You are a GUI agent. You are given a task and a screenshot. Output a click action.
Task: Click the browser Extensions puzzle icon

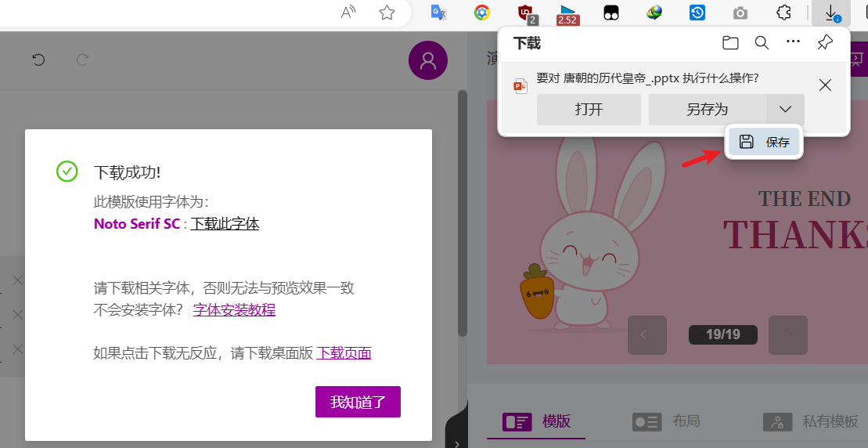click(783, 13)
